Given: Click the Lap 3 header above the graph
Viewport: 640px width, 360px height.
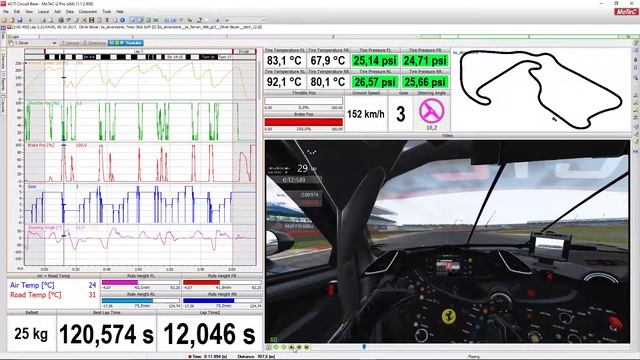Looking at the screenshot, I should (138, 51).
